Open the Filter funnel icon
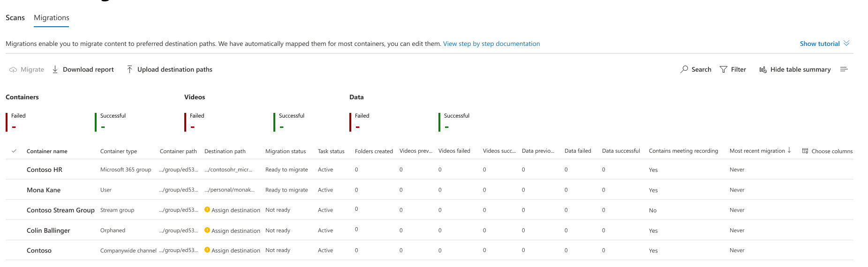This screenshot has height=267, width=868. click(724, 69)
